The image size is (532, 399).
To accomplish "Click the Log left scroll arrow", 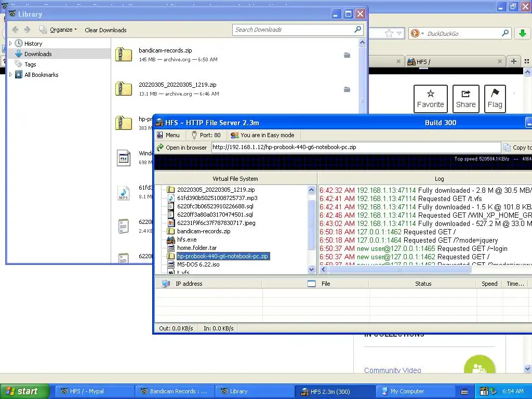I will pyautogui.click(x=323, y=270).
